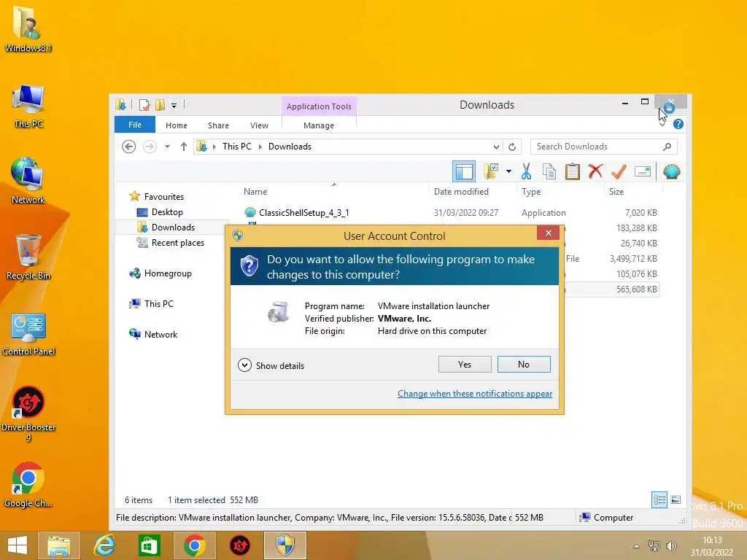Open Classic Shell settings shell icon

pos(671,171)
